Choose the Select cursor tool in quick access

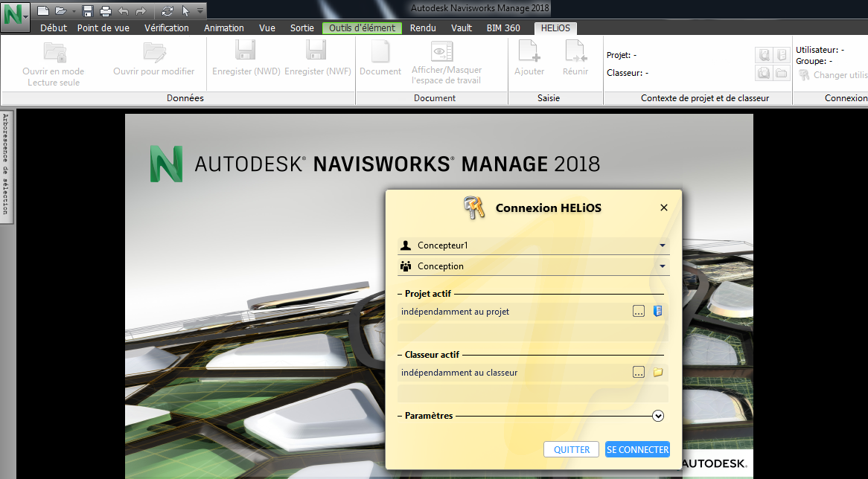pos(186,10)
